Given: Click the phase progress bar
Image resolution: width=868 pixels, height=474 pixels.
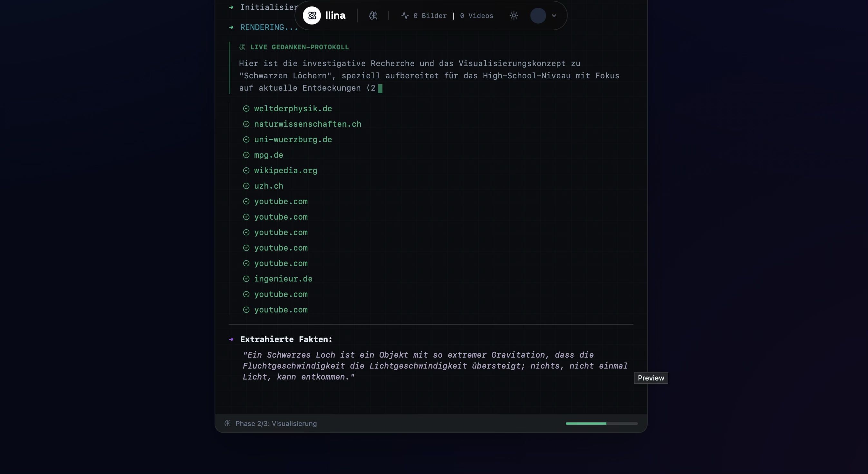Looking at the screenshot, I should [x=602, y=423].
